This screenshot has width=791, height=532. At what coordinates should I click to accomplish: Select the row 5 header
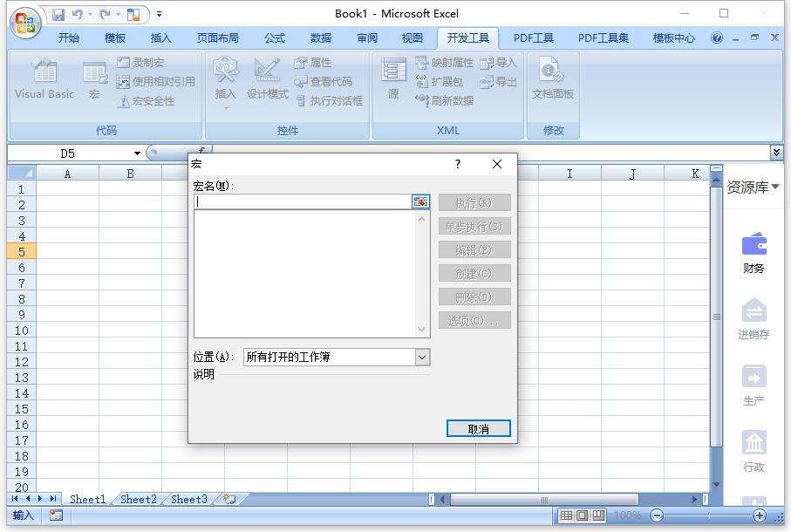point(21,252)
